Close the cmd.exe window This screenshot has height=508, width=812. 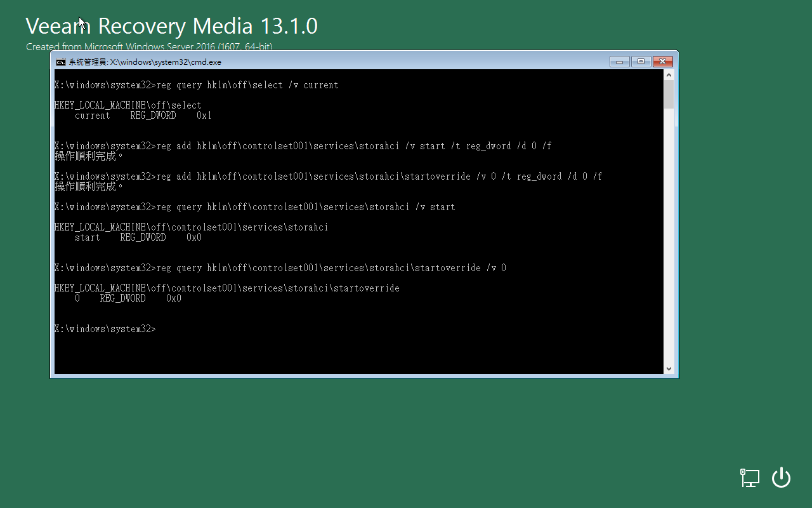tap(662, 62)
